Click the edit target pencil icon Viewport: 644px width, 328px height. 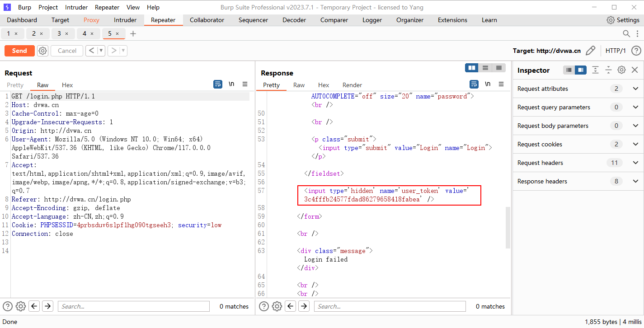(590, 51)
